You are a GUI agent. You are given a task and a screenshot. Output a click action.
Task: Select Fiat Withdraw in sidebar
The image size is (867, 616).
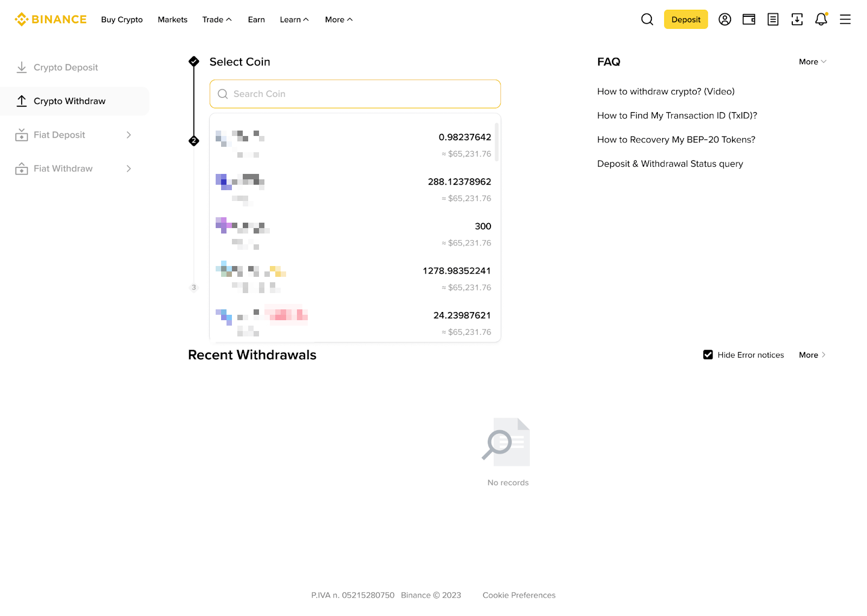(x=75, y=168)
